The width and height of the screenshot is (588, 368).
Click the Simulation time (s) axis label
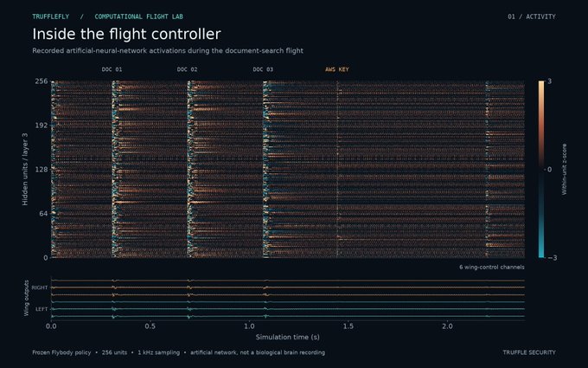[288, 337]
